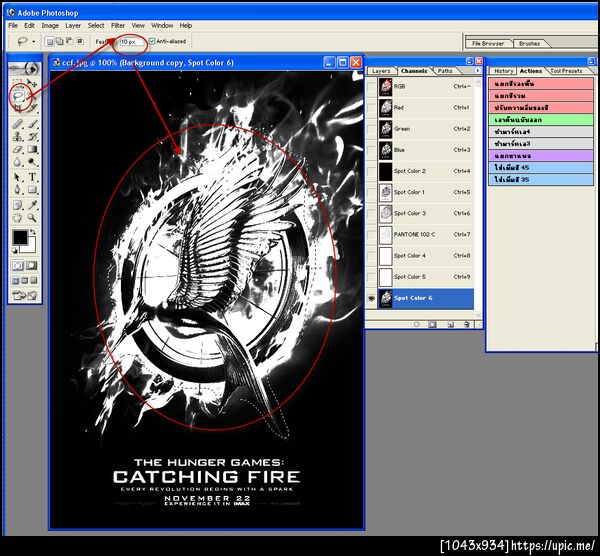The width and height of the screenshot is (600, 556).
Task: Toggle the Anti-aliased checkbox
Action: point(152,41)
